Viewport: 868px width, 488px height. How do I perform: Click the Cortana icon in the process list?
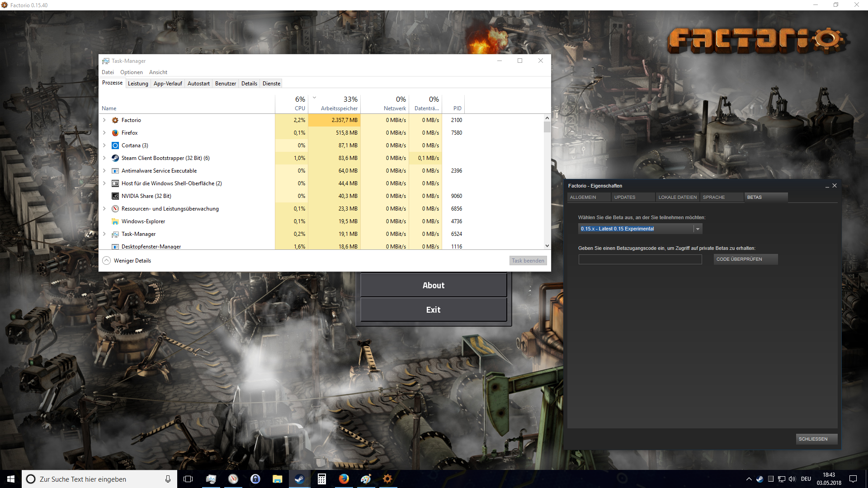tap(115, 145)
